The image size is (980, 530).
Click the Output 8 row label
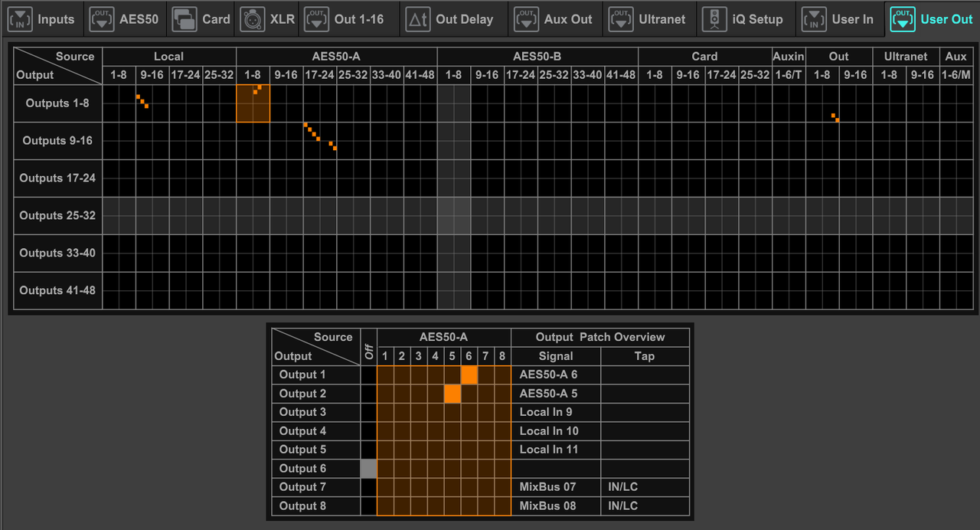pos(316,506)
